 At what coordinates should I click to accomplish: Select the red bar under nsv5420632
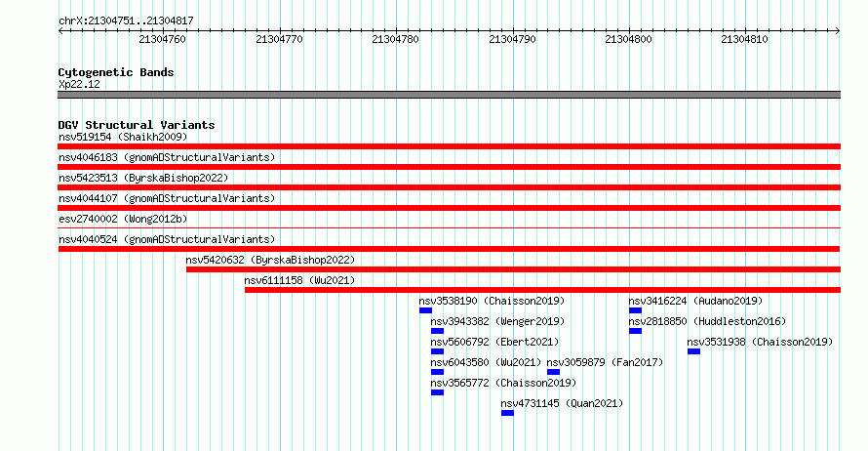pyautogui.click(x=513, y=269)
